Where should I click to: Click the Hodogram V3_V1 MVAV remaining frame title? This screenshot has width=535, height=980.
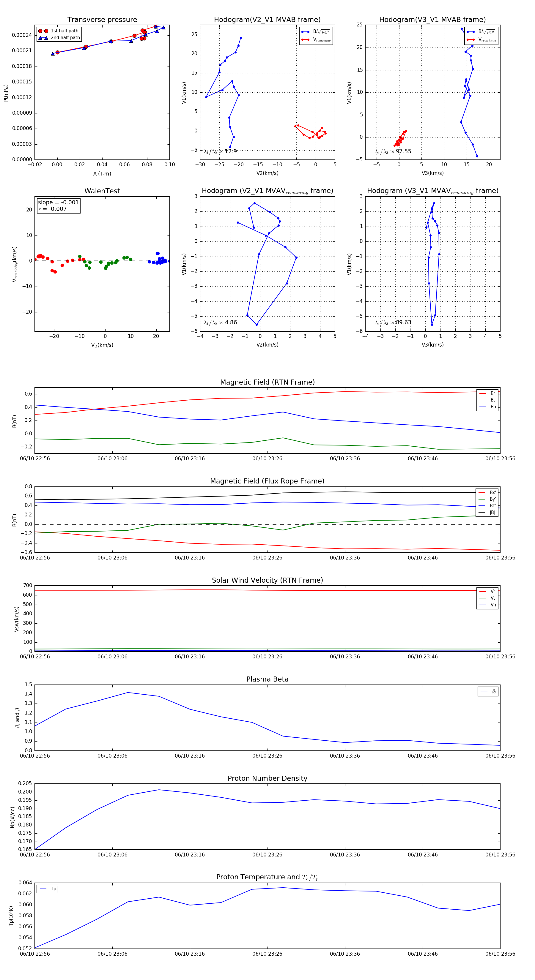coord(432,191)
